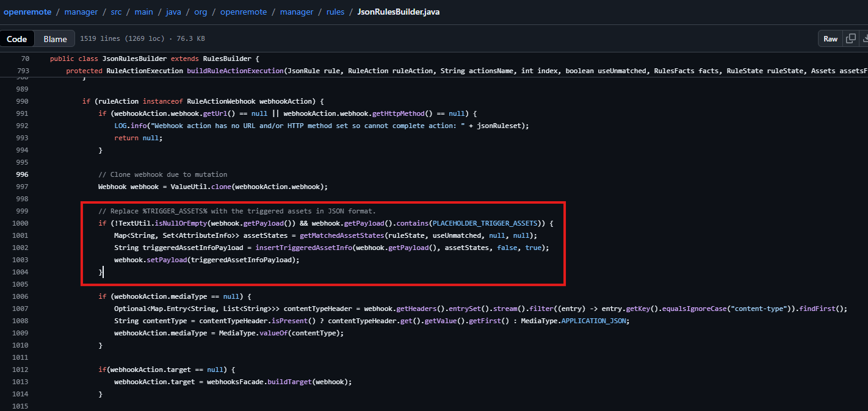Open the Raw file view
The width and height of the screenshot is (868, 411).
830,38
